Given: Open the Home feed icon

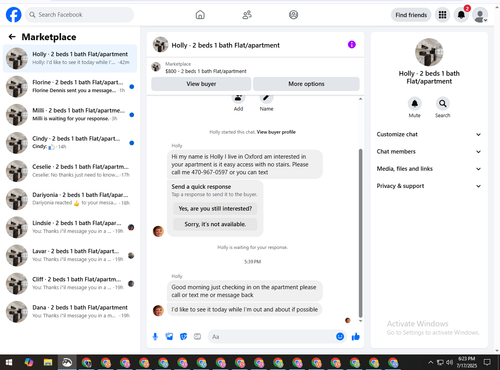Looking at the screenshot, I should [200, 15].
